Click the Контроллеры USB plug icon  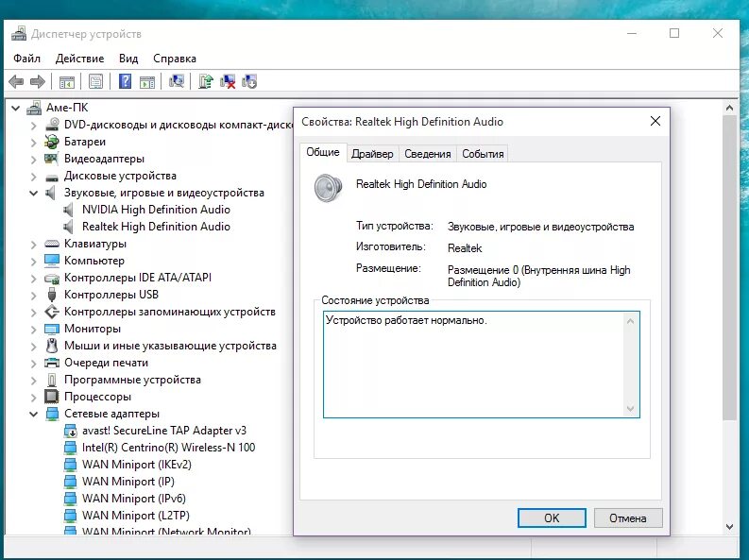[x=52, y=295]
